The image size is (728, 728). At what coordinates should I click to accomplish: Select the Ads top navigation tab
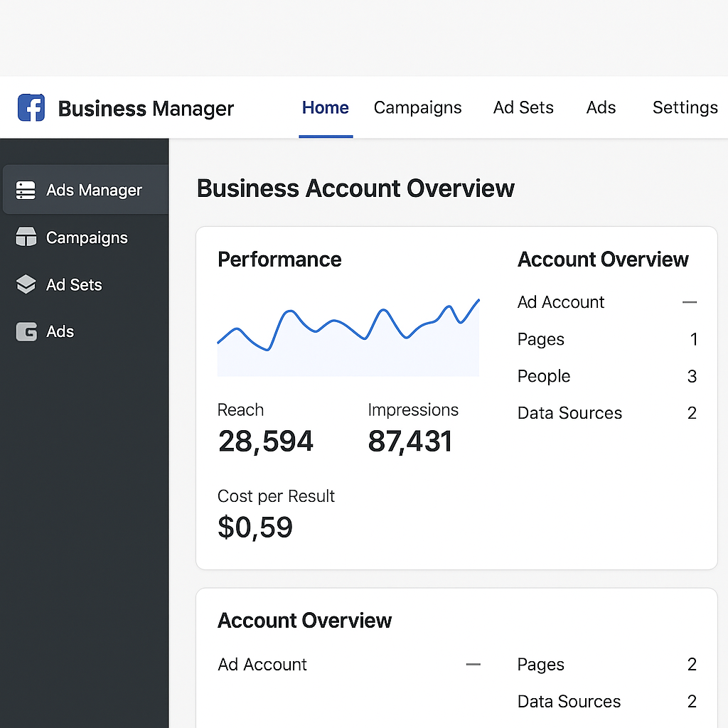click(601, 108)
